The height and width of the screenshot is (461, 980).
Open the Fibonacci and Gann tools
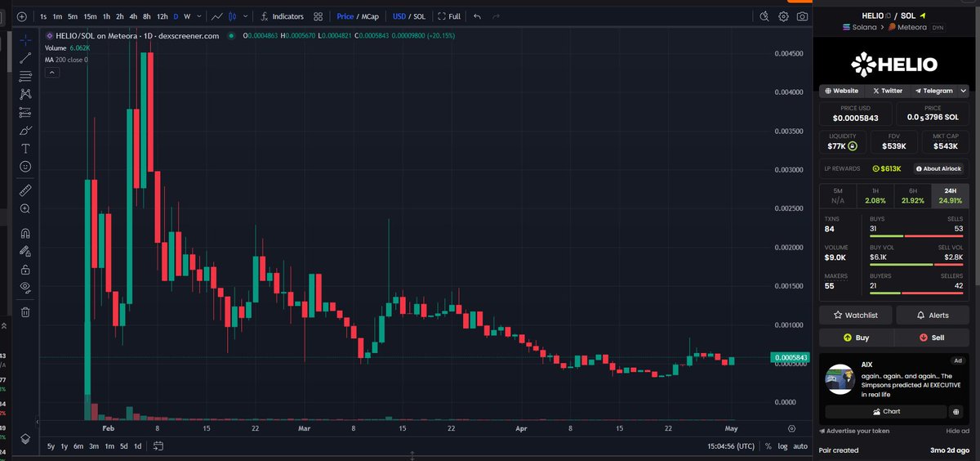point(25,76)
